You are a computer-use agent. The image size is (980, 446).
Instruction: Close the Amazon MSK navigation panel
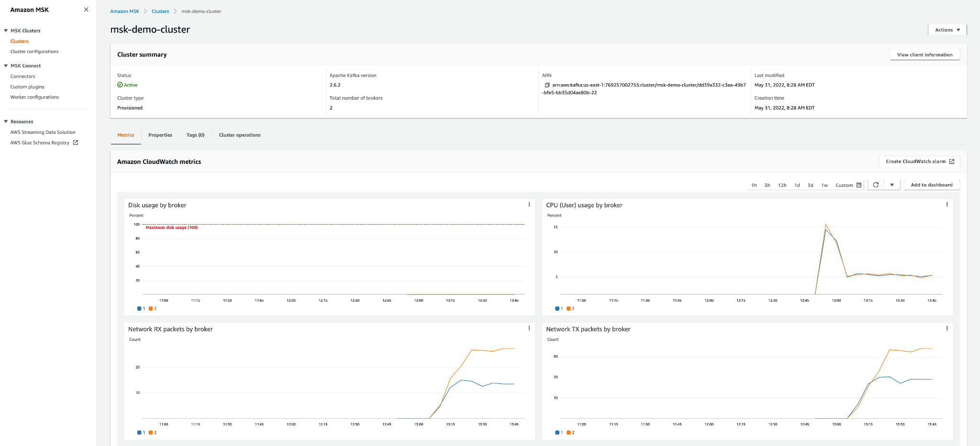click(86, 9)
